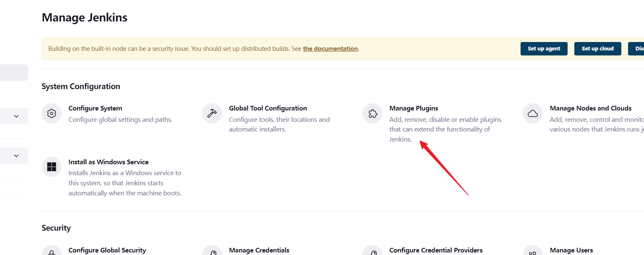Click 'Configure global settings and paths.' description
This screenshot has width=644, height=255.
[x=120, y=120]
